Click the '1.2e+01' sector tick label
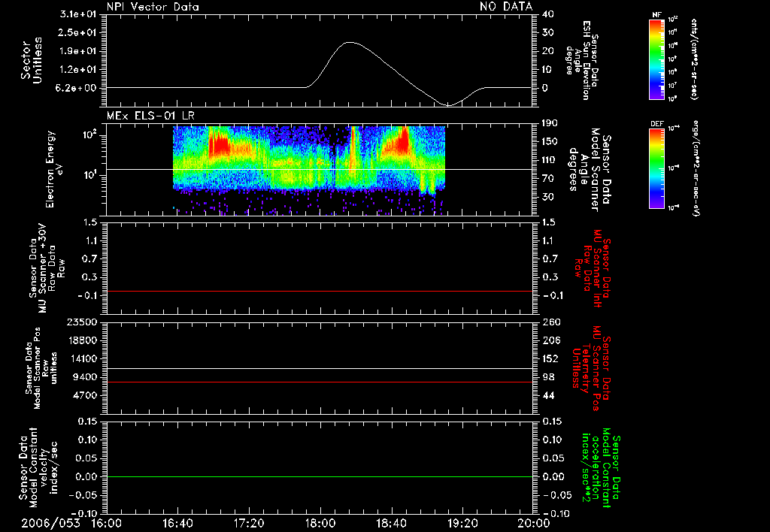This screenshot has width=770, height=532. 78,70
